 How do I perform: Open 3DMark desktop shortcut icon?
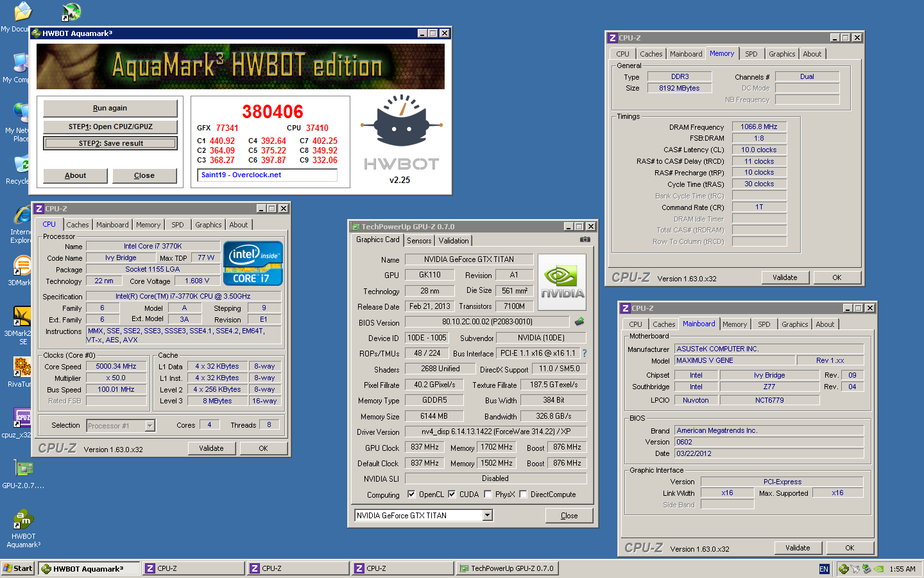click(x=22, y=265)
